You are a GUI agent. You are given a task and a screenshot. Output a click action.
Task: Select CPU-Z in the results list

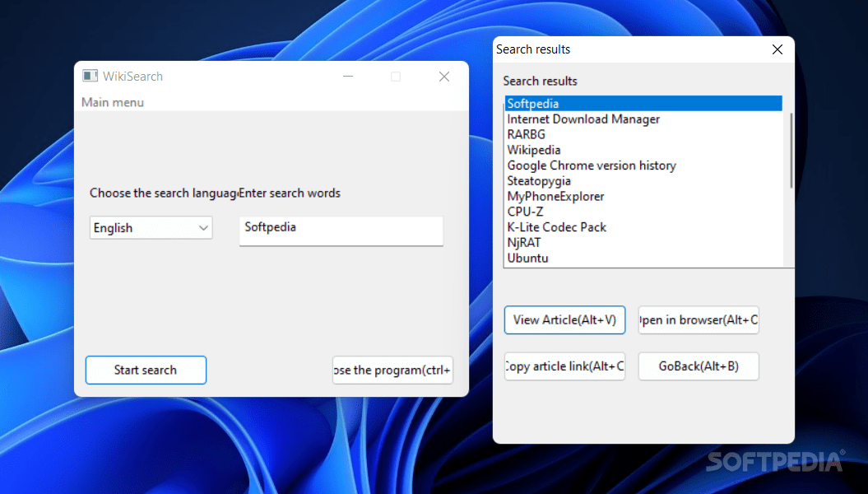coord(643,212)
